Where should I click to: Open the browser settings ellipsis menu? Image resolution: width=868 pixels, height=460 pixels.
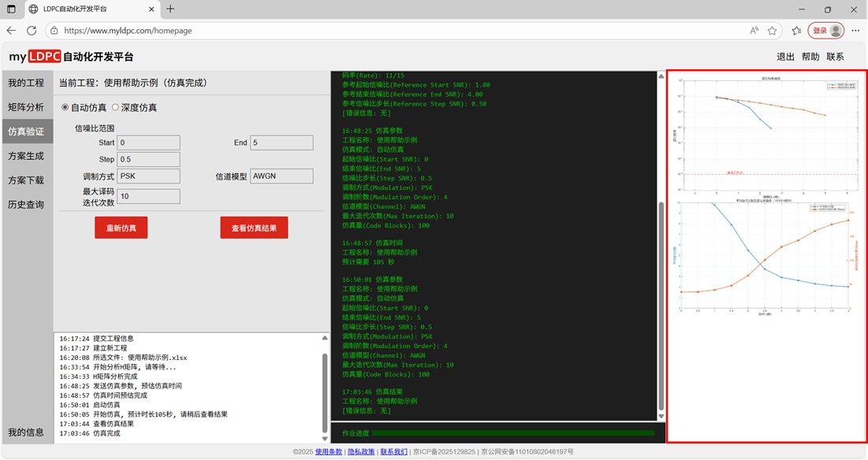click(x=855, y=31)
